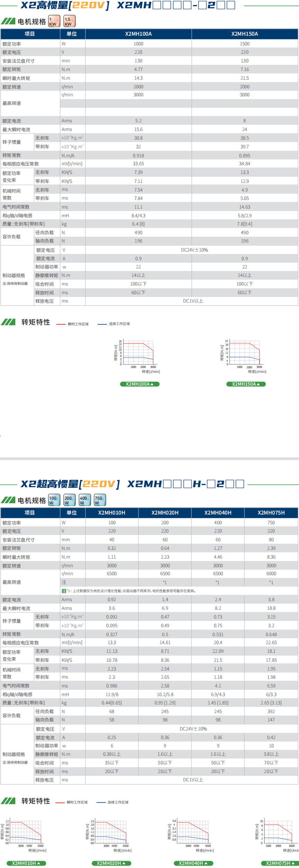Select the X2MH010H column header
The image size is (299, 868).
(x=112, y=512)
